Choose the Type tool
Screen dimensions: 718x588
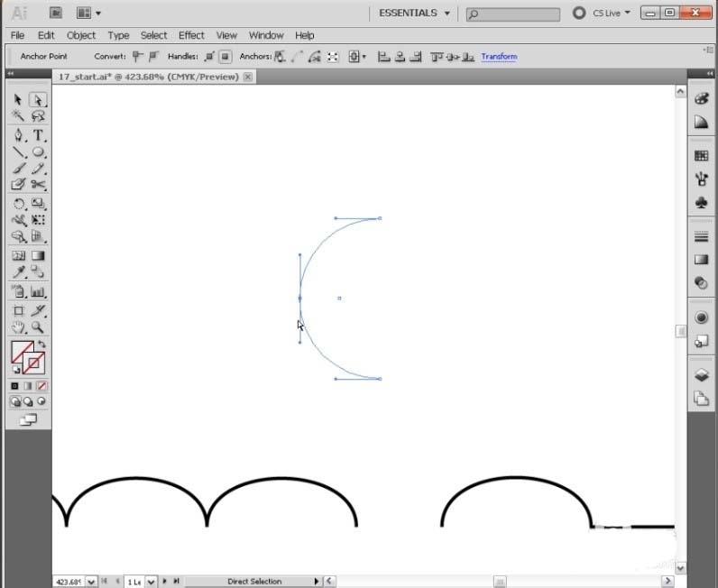tap(38, 135)
